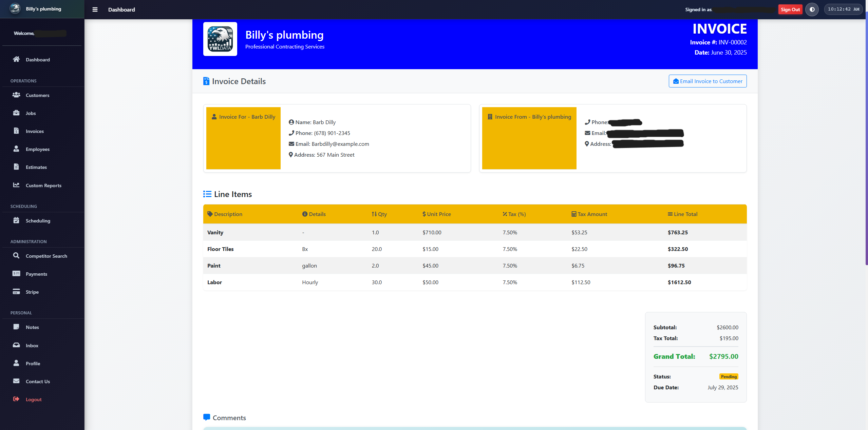Click the Description column header
Viewport: 868px width, 430px height.
(225, 214)
